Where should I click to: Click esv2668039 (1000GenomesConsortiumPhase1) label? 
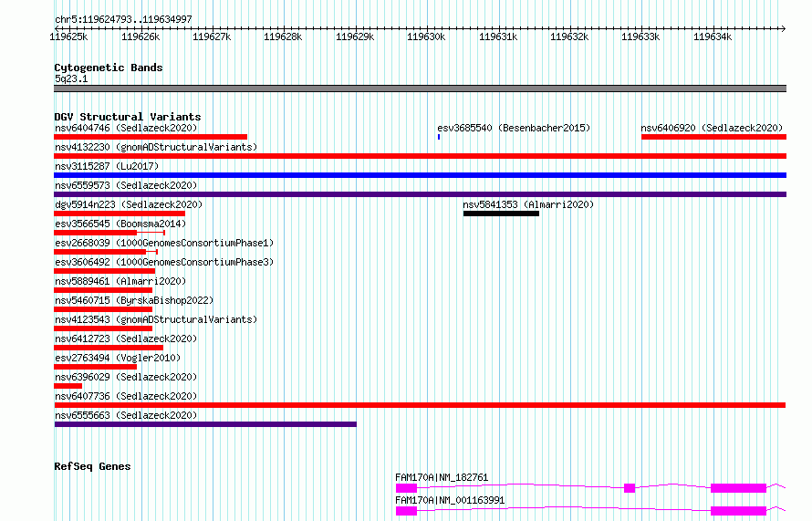(x=164, y=243)
